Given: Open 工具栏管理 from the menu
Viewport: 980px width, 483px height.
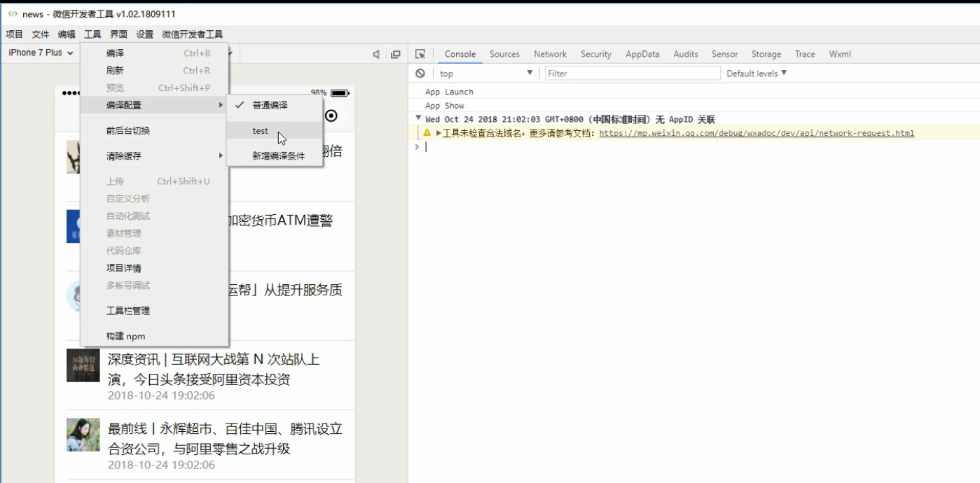Looking at the screenshot, I should tap(154, 311).
